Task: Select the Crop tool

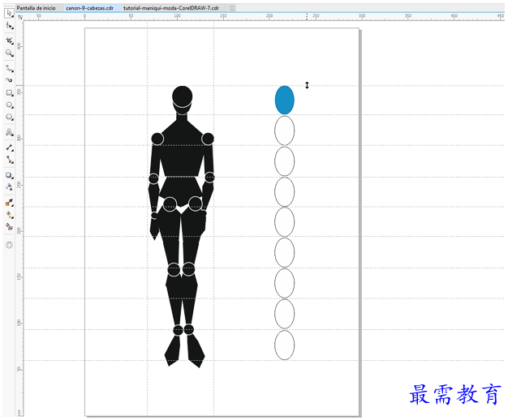Action: [x=9, y=41]
